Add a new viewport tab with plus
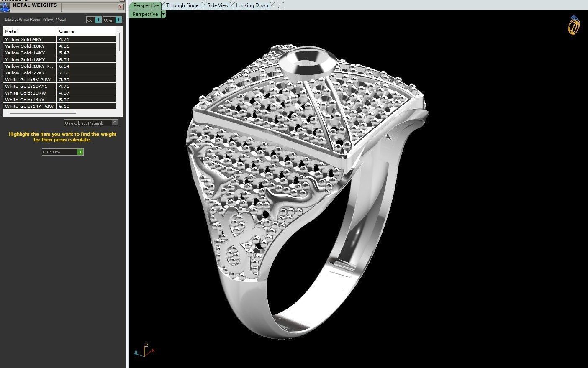 point(278,5)
